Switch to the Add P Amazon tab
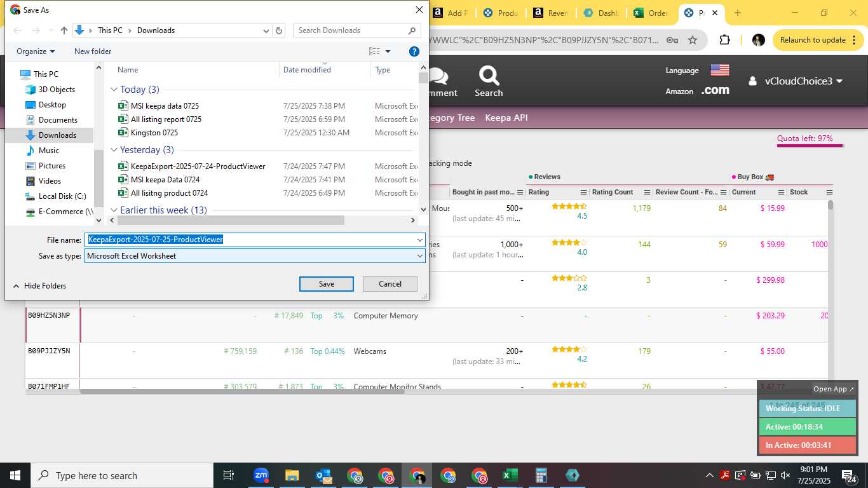The height and width of the screenshot is (488, 868). click(450, 13)
